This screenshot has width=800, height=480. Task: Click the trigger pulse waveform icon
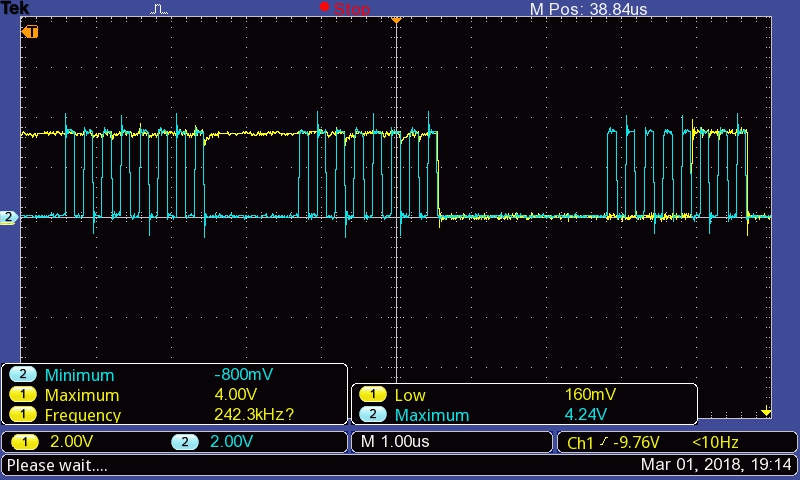pyautogui.click(x=159, y=9)
